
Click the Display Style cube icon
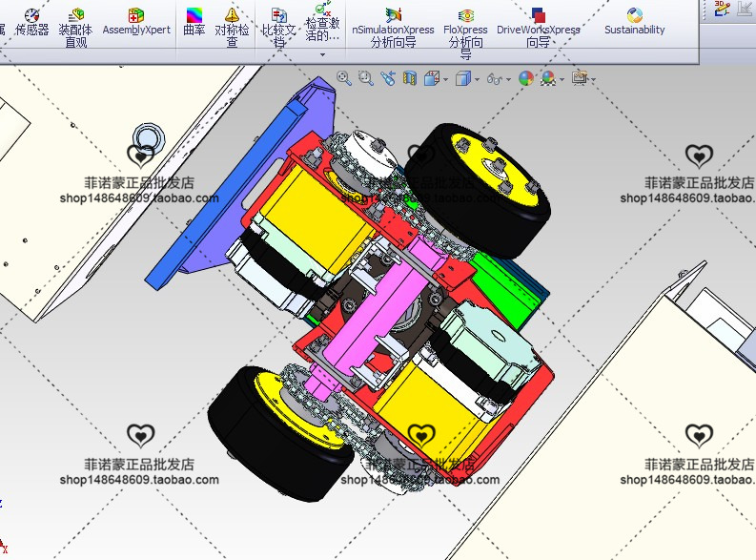(463, 78)
